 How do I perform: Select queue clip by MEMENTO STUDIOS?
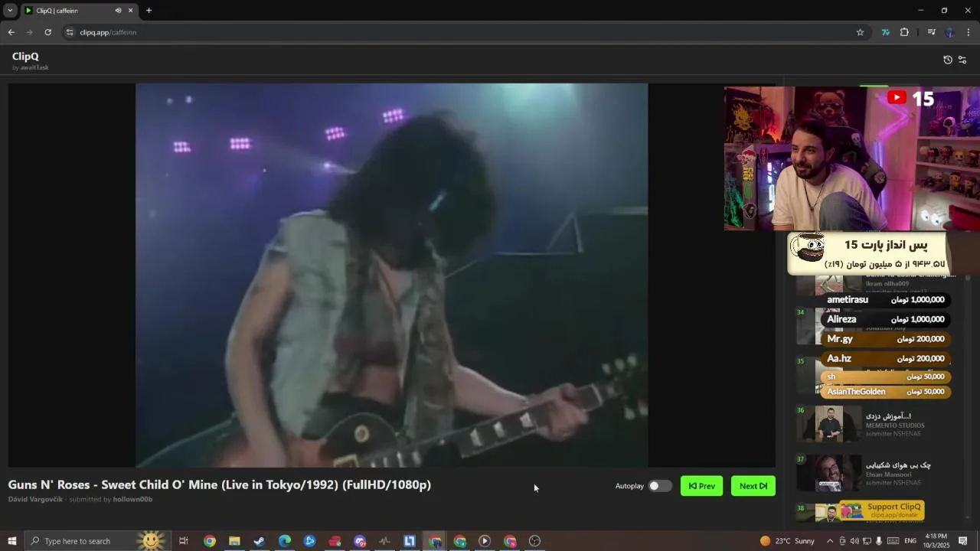(895, 425)
